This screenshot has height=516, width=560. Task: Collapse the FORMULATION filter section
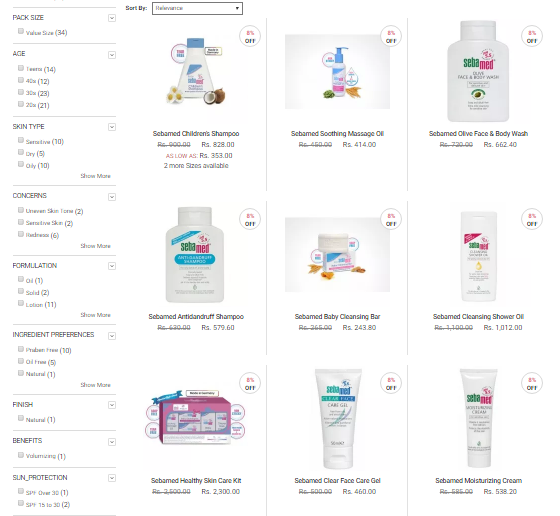coord(112,266)
